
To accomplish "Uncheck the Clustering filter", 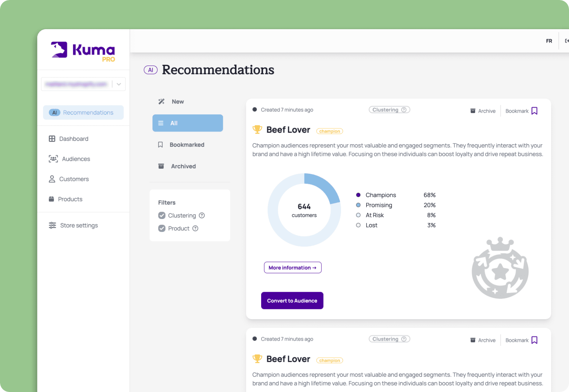I will pos(162,215).
